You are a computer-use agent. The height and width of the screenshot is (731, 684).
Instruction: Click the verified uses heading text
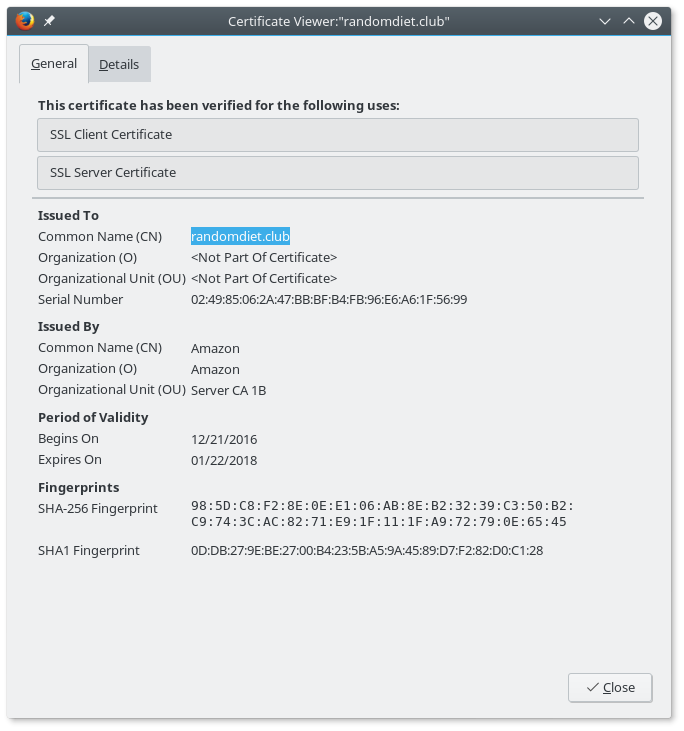[219, 105]
